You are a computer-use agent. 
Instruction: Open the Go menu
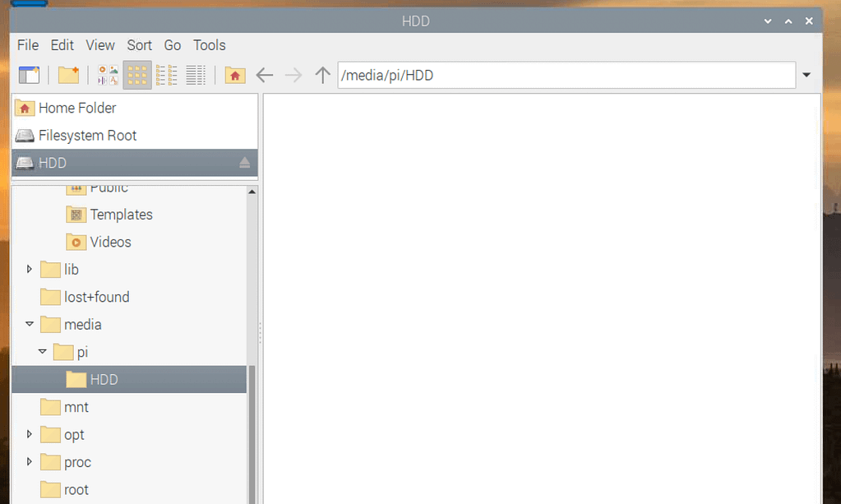[172, 45]
